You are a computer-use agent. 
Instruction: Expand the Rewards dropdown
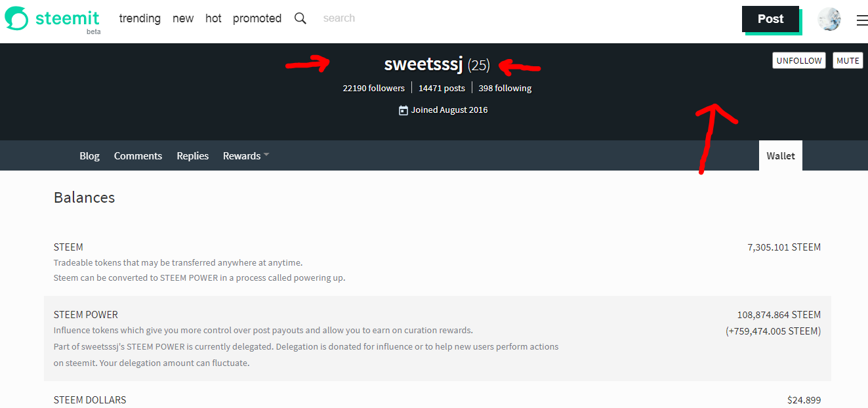246,155
